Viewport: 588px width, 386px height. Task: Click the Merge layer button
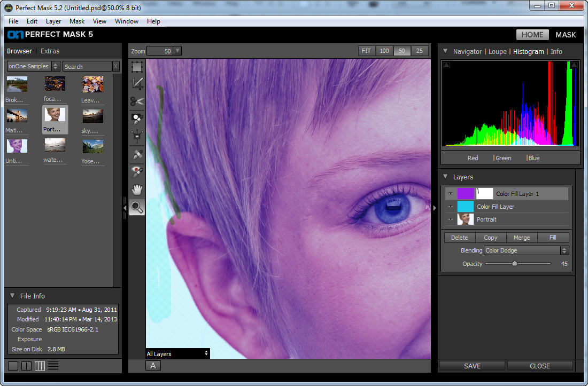[x=522, y=238]
